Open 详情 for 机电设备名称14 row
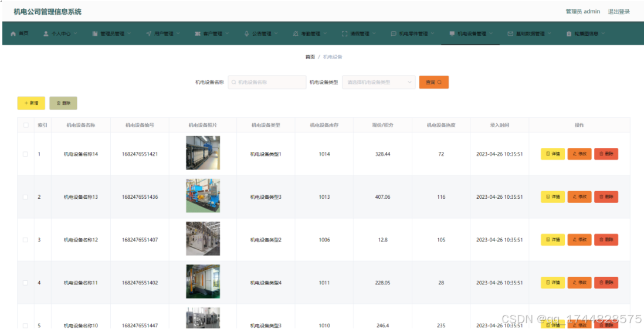Screen dimensions: 644x329 553,154
